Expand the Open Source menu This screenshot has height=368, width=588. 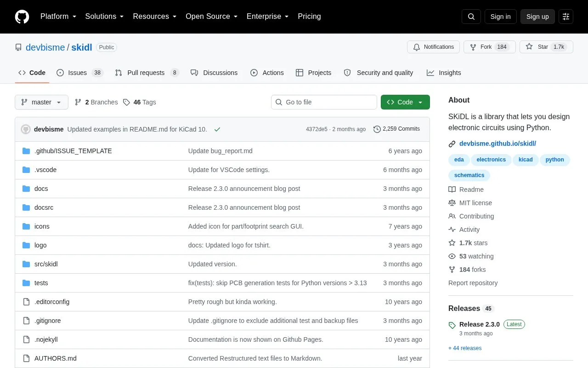click(x=212, y=17)
